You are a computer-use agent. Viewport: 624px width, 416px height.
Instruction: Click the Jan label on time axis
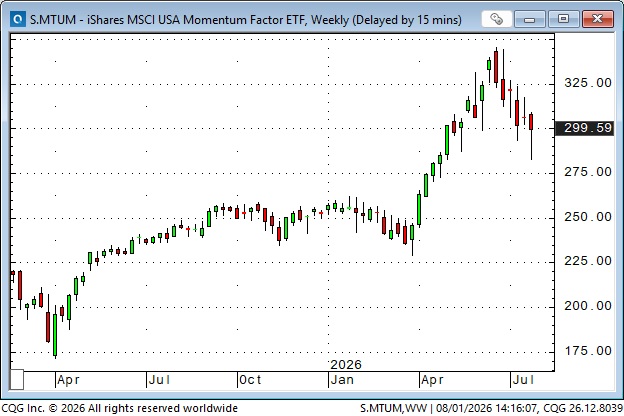[342, 380]
